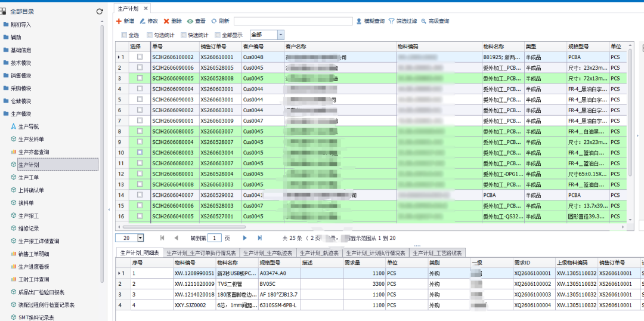Check the select box for row SCJH2606090005
This screenshot has width=644, height=321.
pyautogui.click(x=140, y=78)
